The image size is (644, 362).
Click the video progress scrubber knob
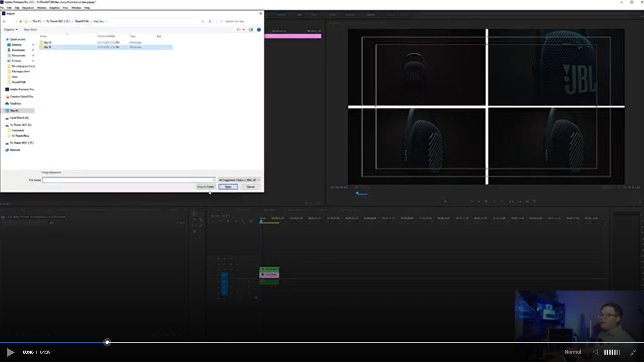(107, 342)
